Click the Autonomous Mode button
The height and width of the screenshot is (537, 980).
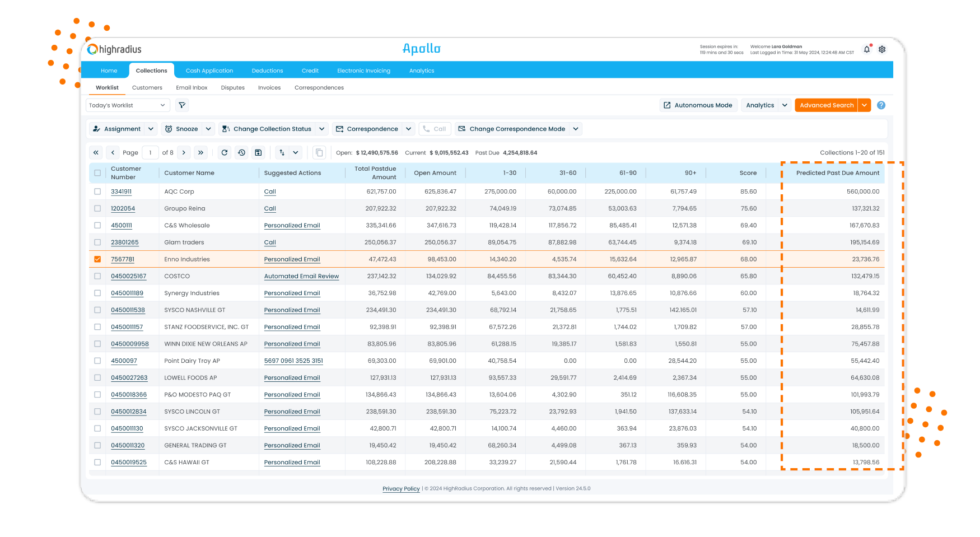(697, 105)
